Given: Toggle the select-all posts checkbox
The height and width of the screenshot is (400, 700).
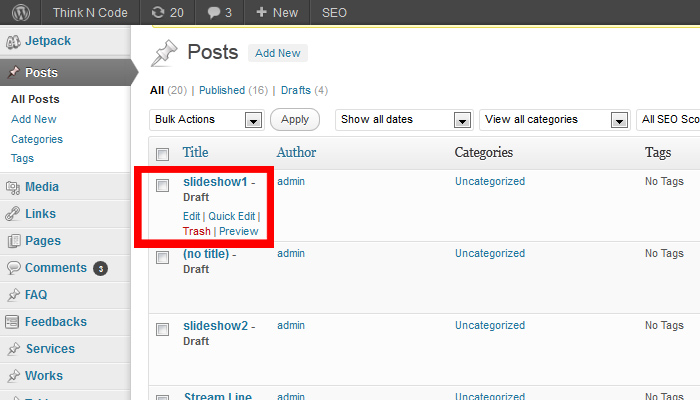Looking at the screenshot, I should [162, 154].
